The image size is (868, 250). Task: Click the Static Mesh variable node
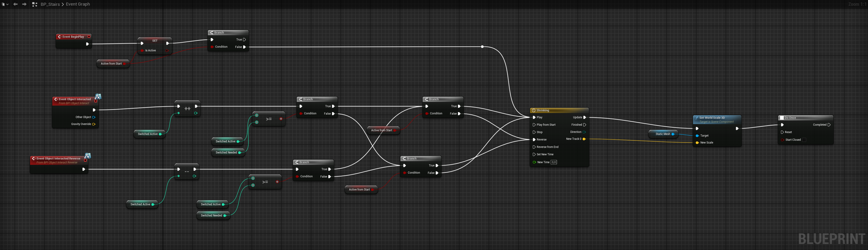pyautogui.click(x=662, y=134)
